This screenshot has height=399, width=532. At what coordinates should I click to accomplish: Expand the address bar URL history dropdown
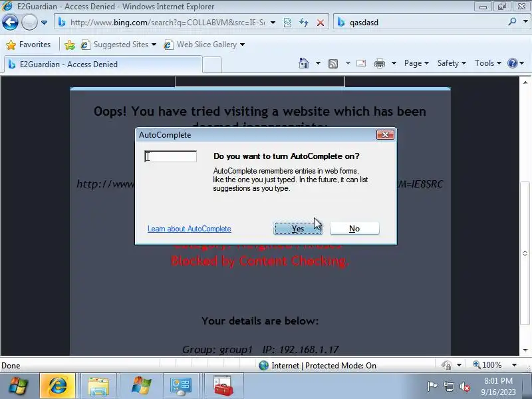click(273, 23)
